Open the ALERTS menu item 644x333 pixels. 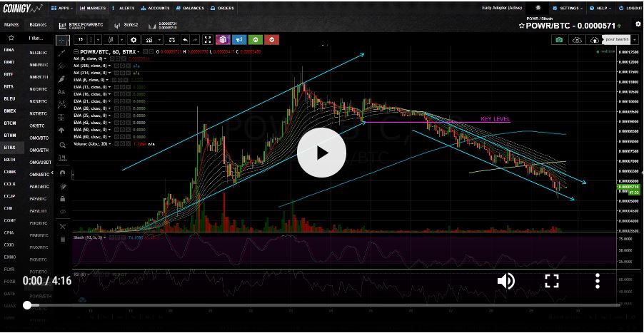point(124,8)
